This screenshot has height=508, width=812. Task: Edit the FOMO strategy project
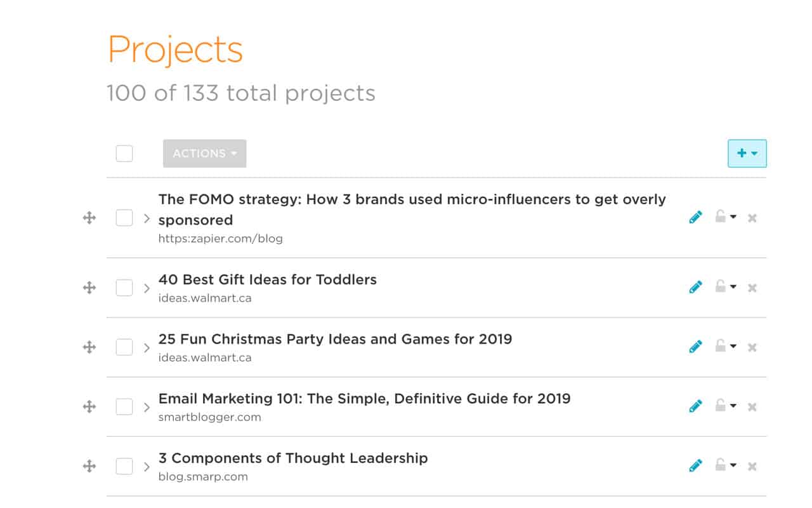coord(695,217)
